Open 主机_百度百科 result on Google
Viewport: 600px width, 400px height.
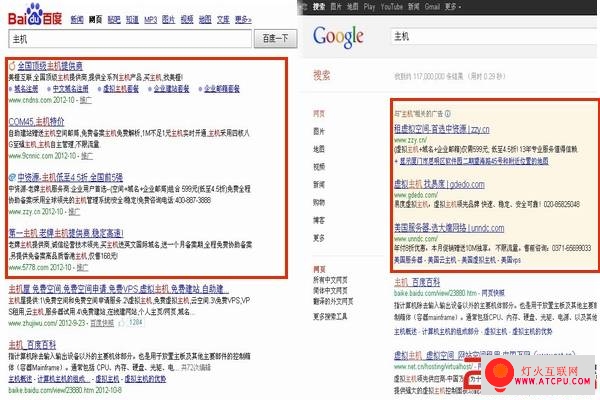tap(417, 282)
